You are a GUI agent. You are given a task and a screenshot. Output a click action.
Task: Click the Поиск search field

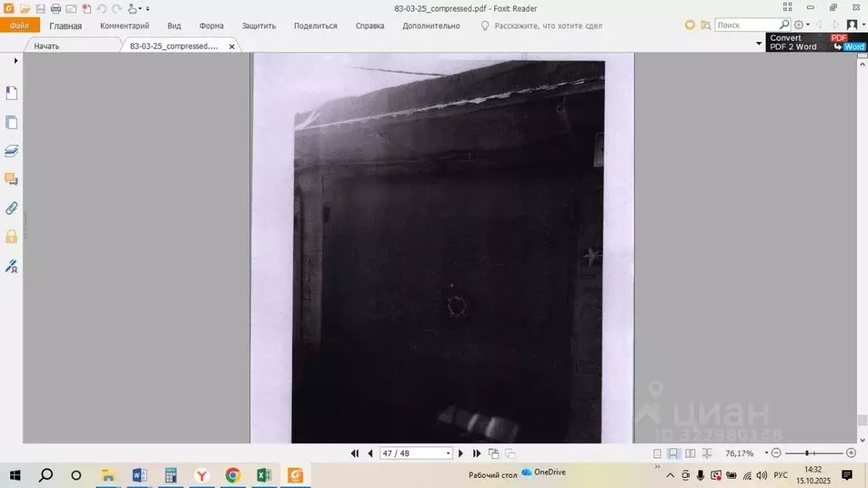[746, 25]
